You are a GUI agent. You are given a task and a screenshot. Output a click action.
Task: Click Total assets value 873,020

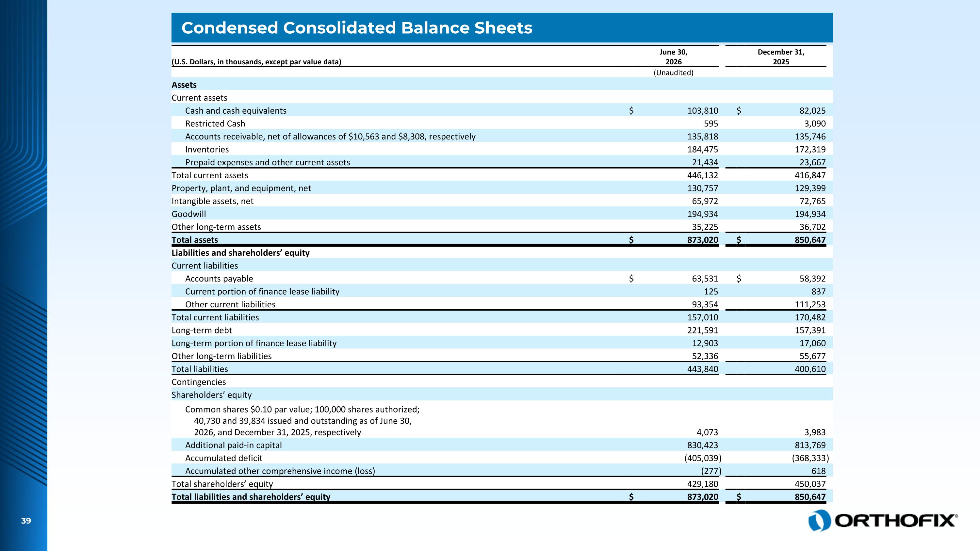[703, 240]
